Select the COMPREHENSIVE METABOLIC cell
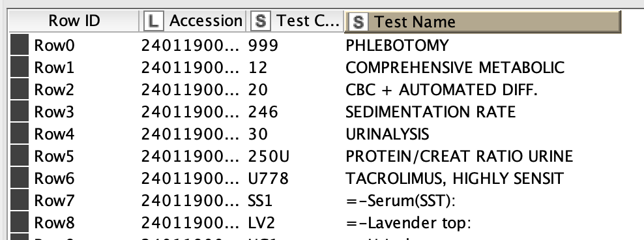 (x=455, y=67)
